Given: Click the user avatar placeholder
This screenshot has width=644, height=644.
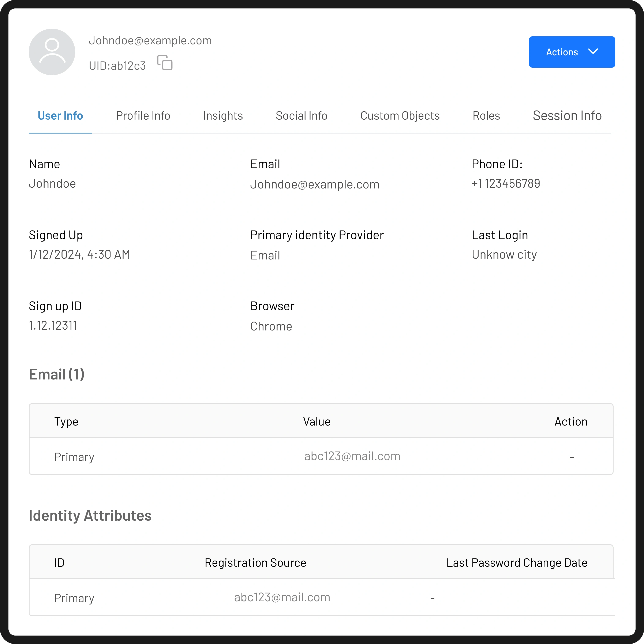Looking at the screenshot, I should coord(52,52).
